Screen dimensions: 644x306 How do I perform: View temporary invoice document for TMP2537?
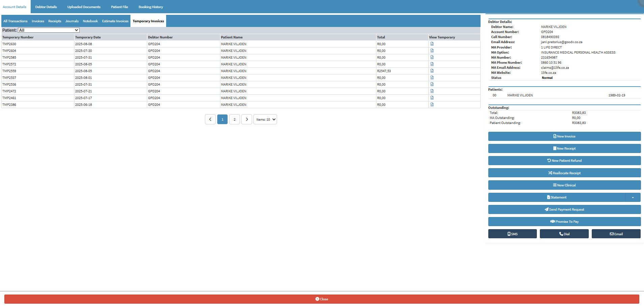tap(432, 78)
